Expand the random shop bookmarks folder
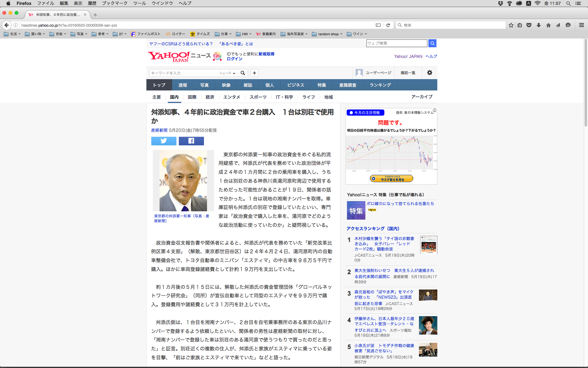This screenshot has width=588, height=368. pyautogui.click(x=327, y=34)
